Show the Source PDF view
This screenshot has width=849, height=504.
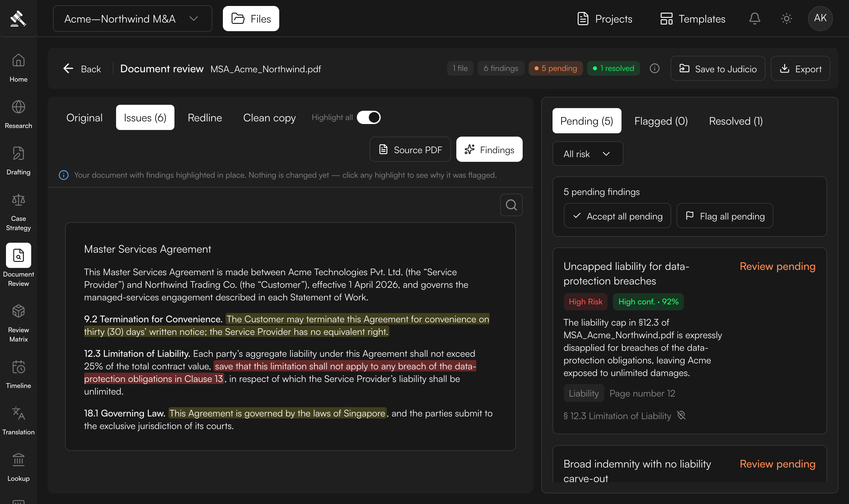[x=410, y=150]
